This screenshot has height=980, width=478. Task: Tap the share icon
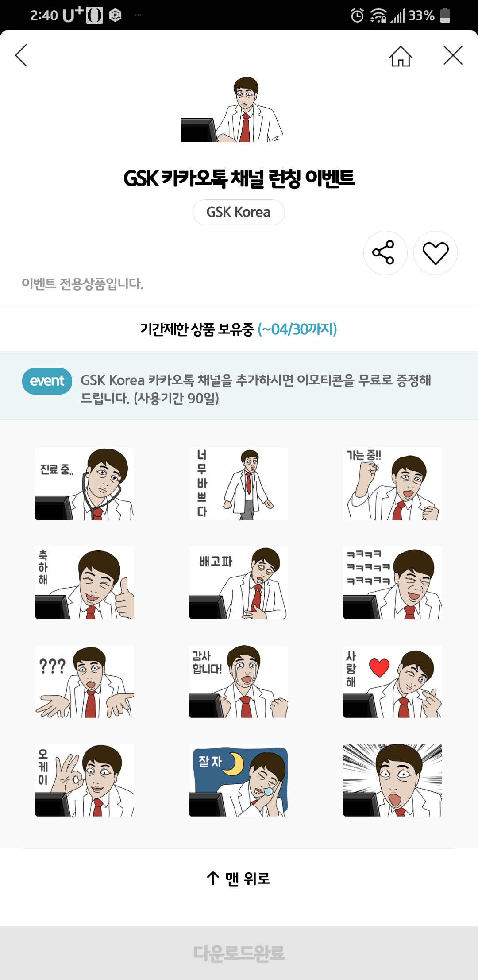pyautogui.click(x=385, y=253)
